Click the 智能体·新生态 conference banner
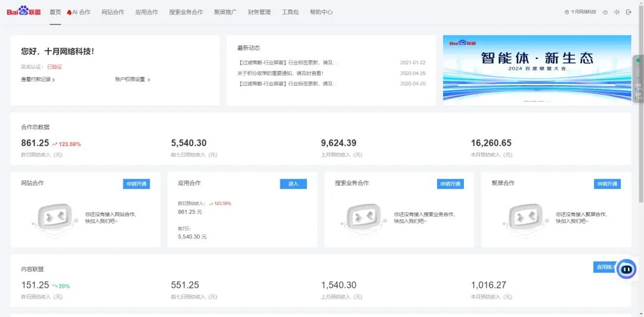Image resolution: width=644 pixels, height=317 pixels. (x=537, y=66)
